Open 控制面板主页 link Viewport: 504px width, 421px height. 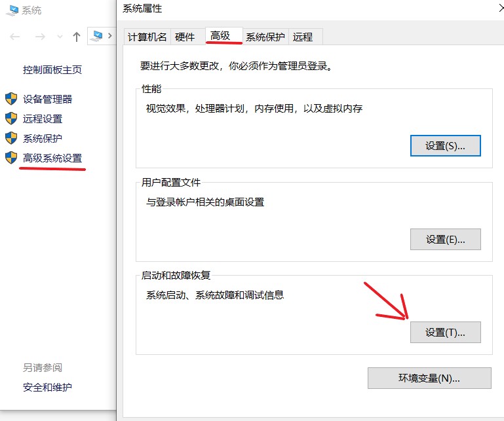point(52,69)
